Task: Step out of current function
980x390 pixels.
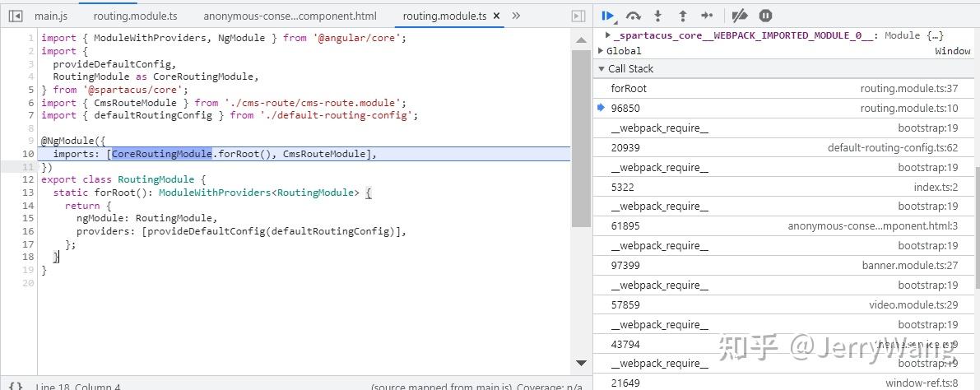Action: pos(682,16)
